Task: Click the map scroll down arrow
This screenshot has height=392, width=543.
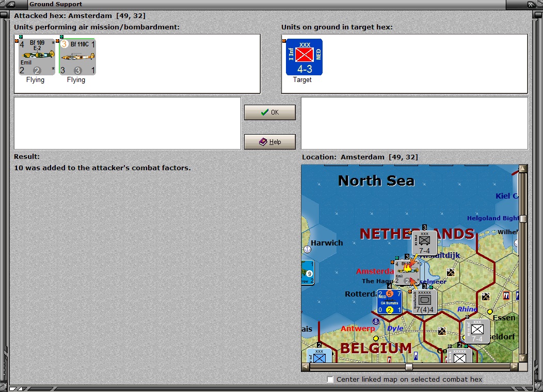Action: tap(523, 358)
